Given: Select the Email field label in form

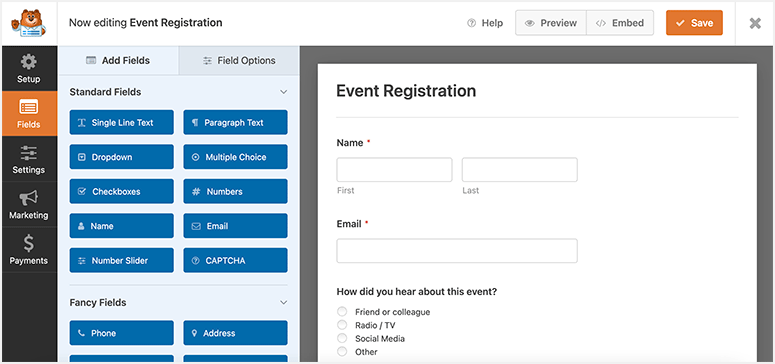Looking at the screenshot, I should tap(349, 224).
